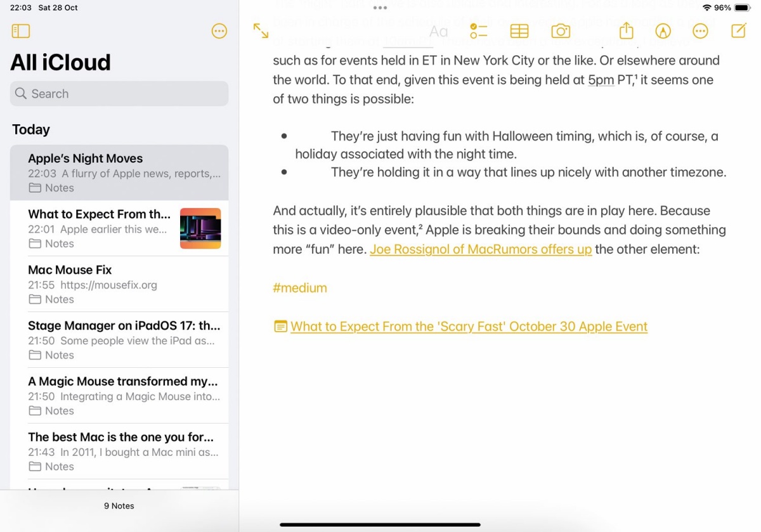This screenshot has height=532, width=761.
Task: Tap the Today section header
Action: [31, 129]
